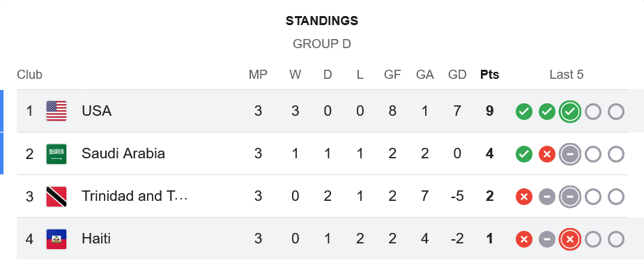
Task: Select Trinidad and Tobago's highlighted draw icon
Action: click(569, 197)
